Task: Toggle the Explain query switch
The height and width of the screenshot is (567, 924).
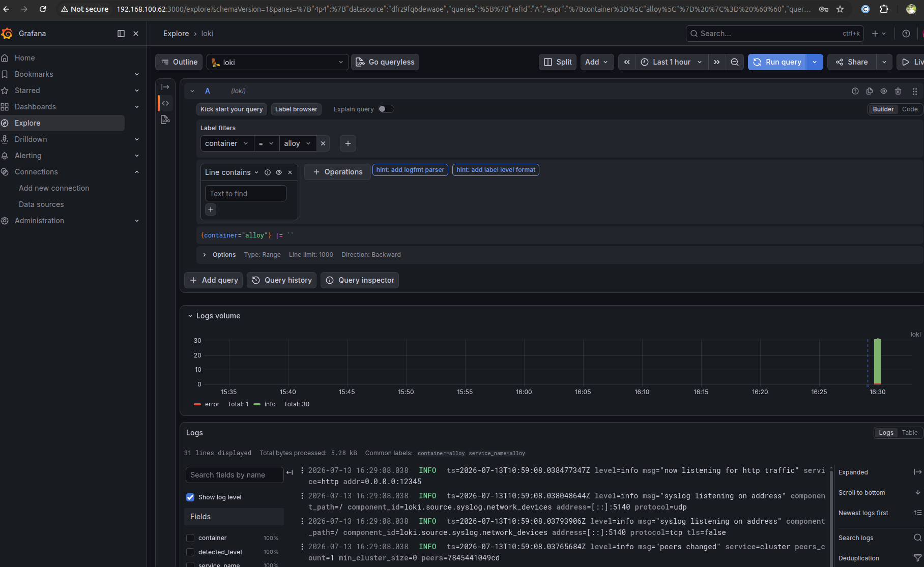Action: [x=386, y=109]
